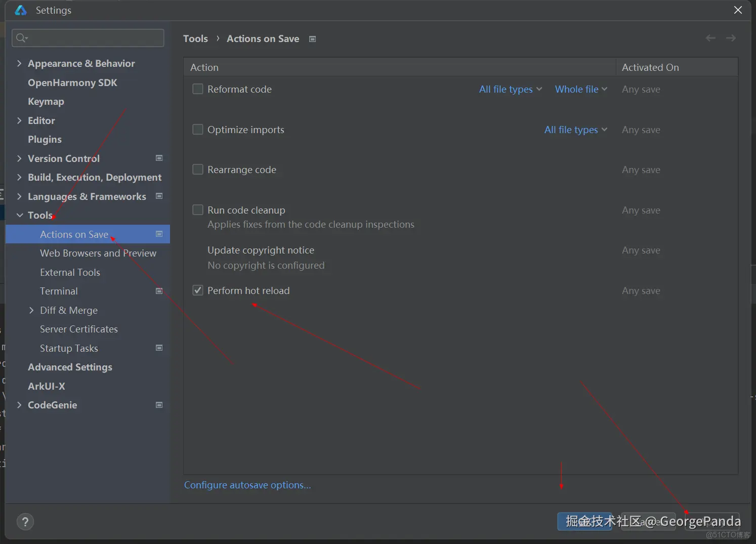Click 'No copyright is configured' text

pyautogui.click(x=266, y=265)
